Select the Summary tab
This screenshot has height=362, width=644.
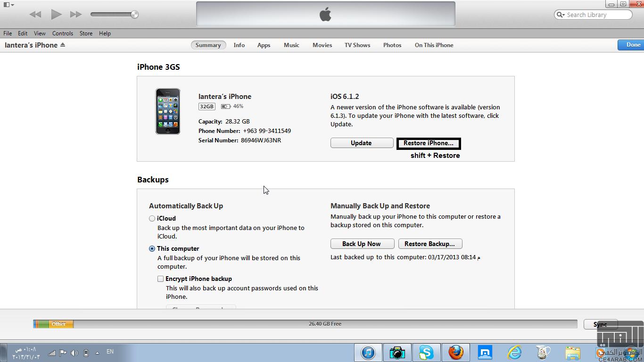(x=208, y=45)
